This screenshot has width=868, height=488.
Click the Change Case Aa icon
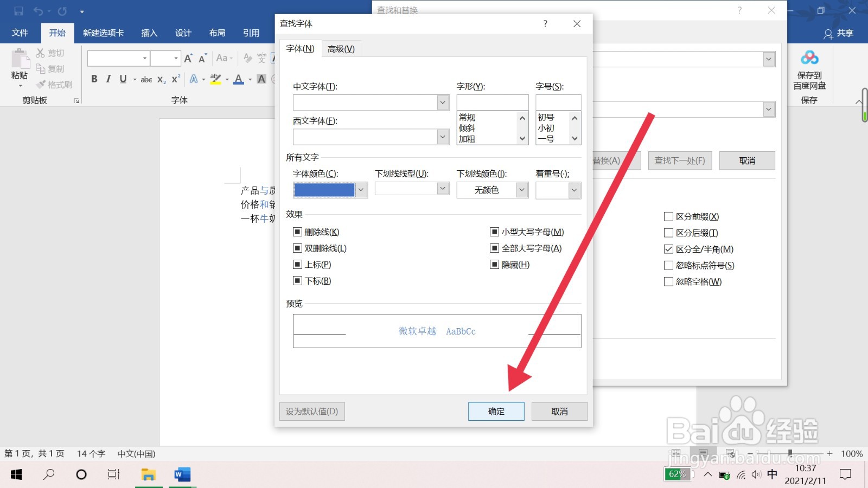point(224,58)
